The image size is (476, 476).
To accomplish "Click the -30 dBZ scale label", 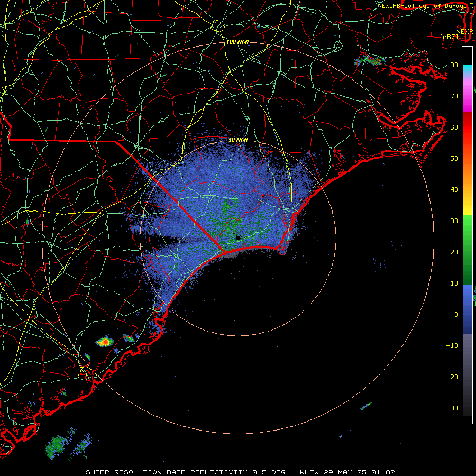I will click(x=452, y=408).
